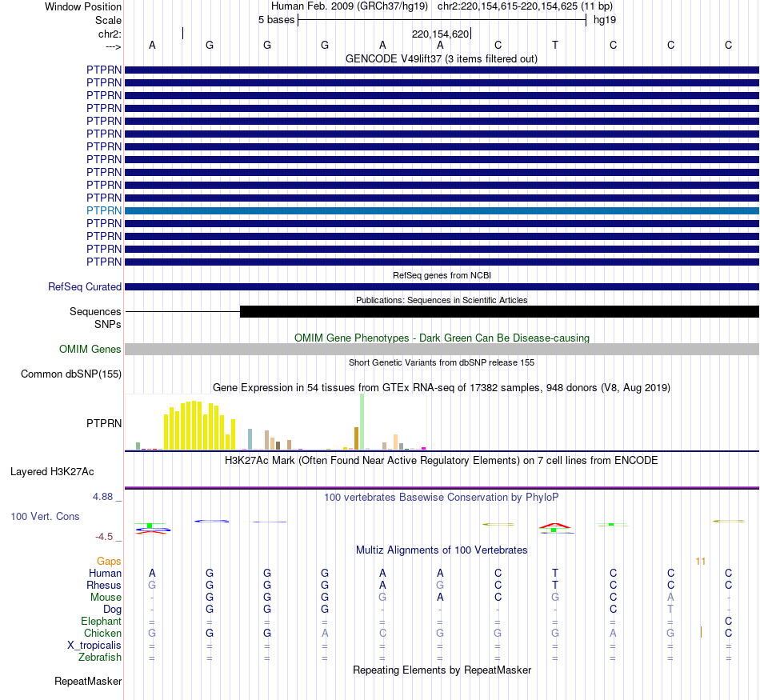Screen dimensions: 760x700
Task: Select the Elephant alignment row label
Action: coord(101,621)
